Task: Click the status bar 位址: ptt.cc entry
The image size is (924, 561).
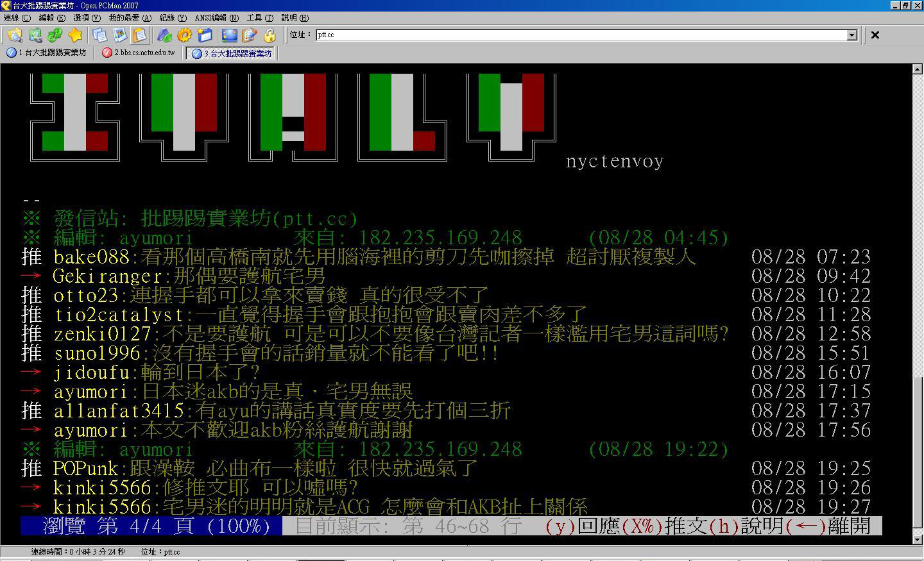Action: pos(160,552)
